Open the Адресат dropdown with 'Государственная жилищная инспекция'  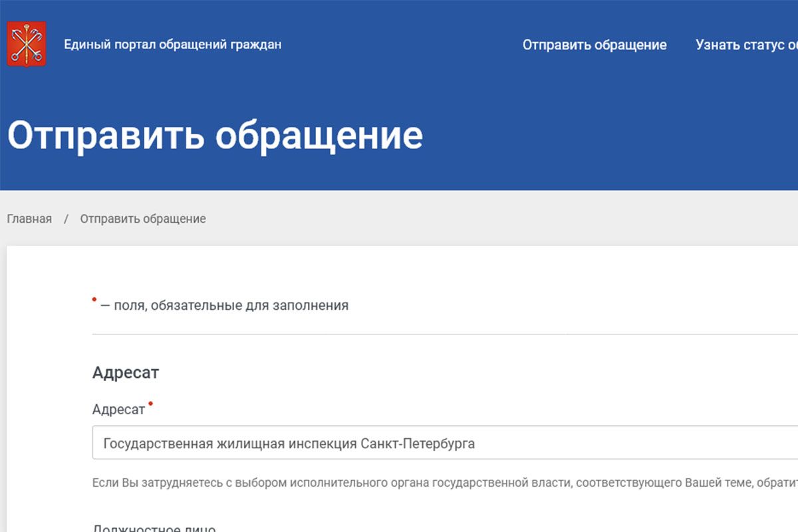point(445,443)
